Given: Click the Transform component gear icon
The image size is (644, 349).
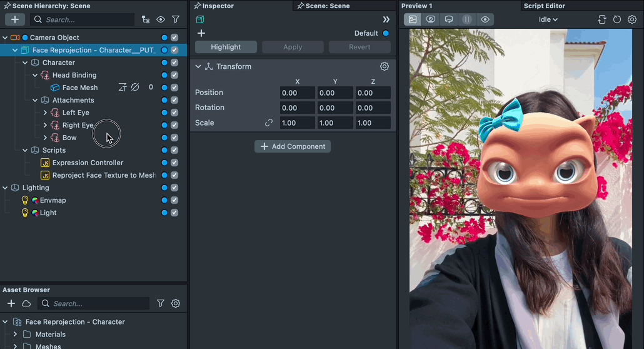Looking at the screenshot, I should [x=385, y=66].
